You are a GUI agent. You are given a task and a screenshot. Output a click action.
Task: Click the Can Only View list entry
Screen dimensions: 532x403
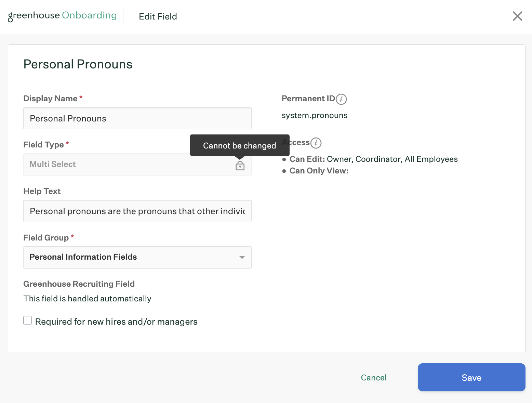[319, 171]
